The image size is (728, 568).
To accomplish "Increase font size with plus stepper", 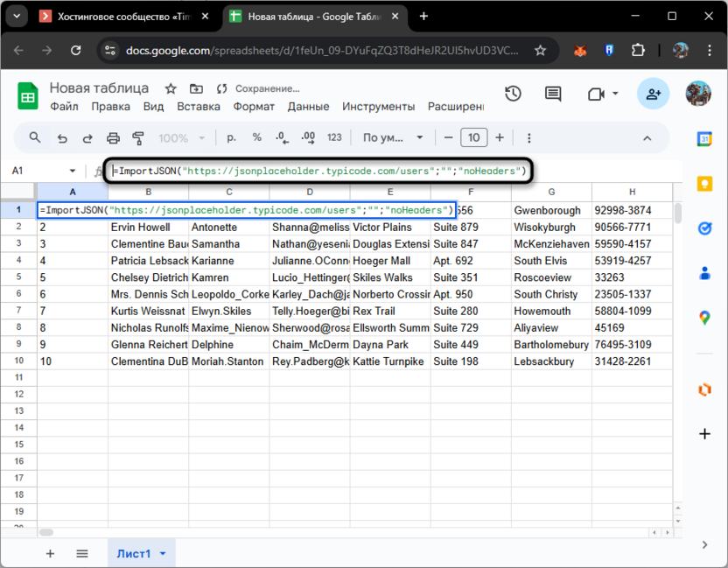I will tap(500, 138).
